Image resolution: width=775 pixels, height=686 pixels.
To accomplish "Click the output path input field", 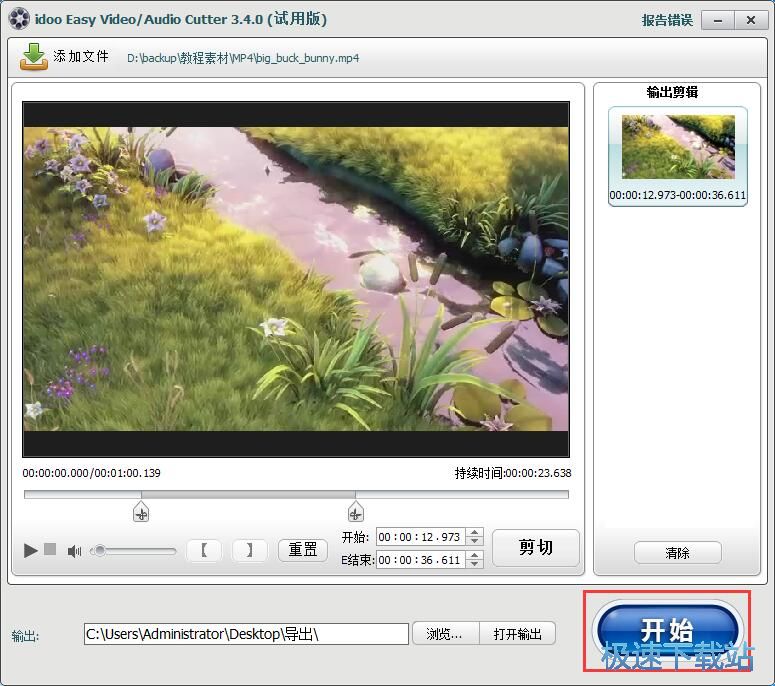I will pyautogui.click(x=246, y=634).
